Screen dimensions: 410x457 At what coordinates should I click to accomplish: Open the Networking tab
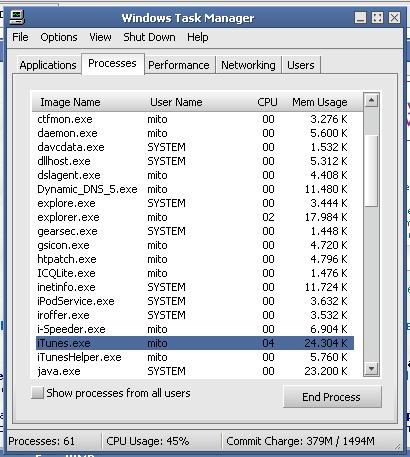[x=248, y=65]
